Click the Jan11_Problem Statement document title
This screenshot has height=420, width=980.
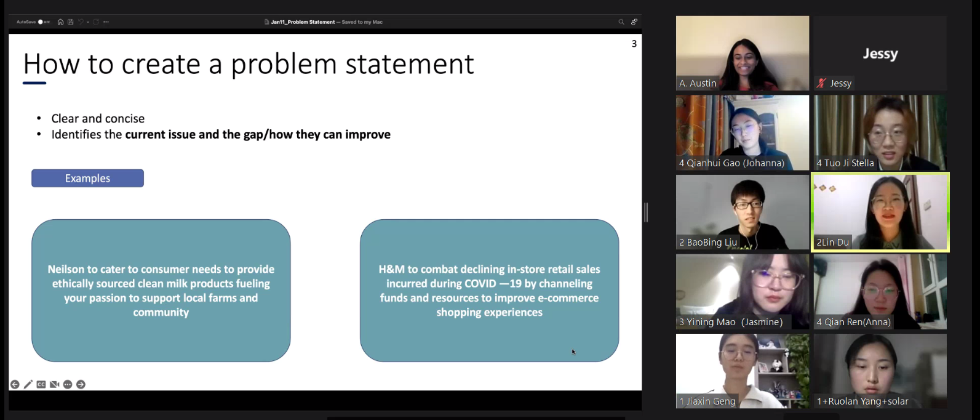(x=303, y=22)
